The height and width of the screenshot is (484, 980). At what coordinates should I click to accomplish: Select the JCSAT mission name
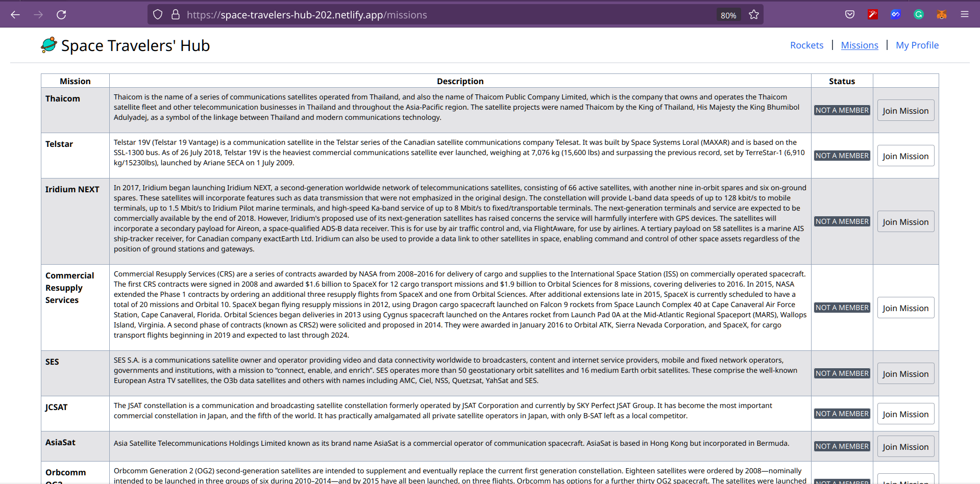(x=56, y=407)
